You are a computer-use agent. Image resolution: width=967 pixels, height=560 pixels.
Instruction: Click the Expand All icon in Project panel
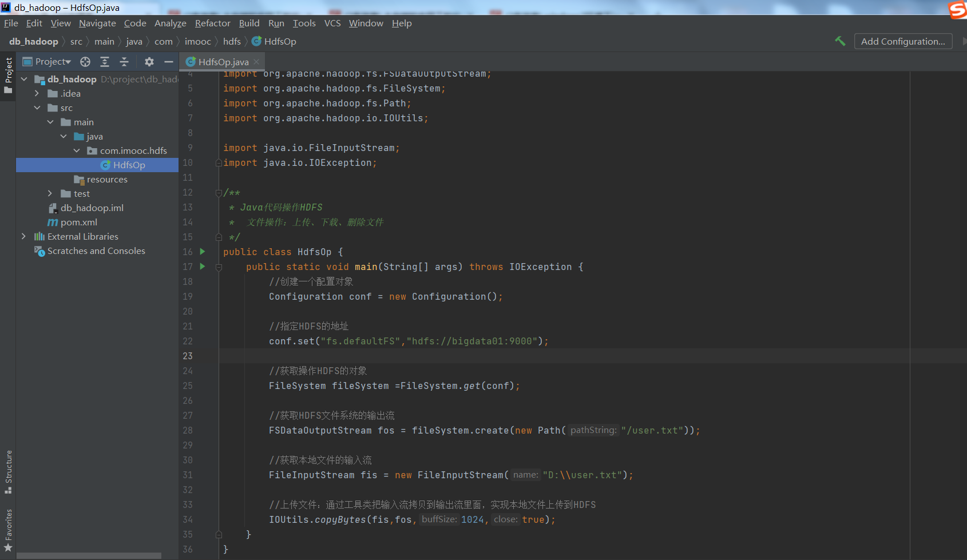pyautogui.click(x=105, y=62)
